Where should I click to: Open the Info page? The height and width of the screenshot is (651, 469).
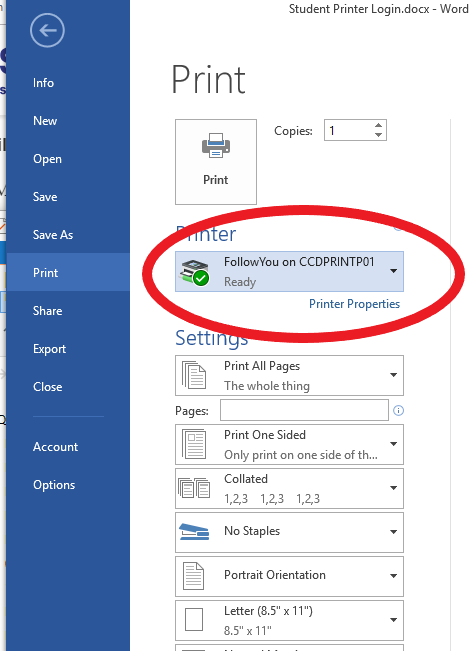(43, 83)
